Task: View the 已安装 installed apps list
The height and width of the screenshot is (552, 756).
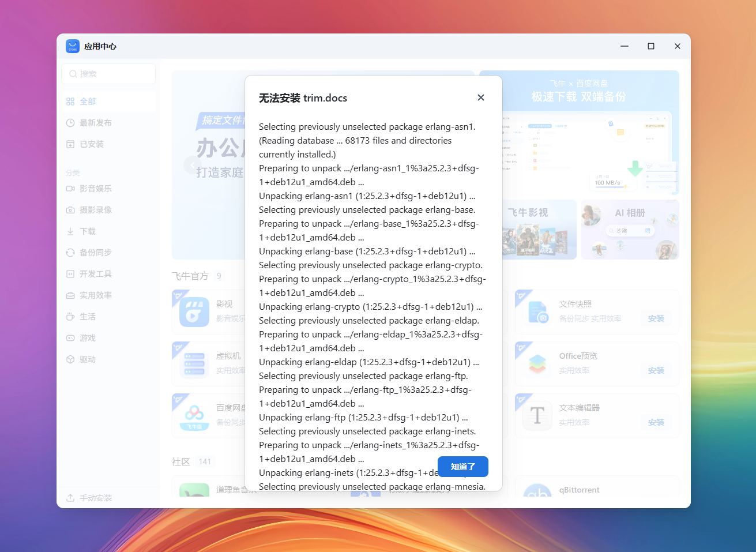Action: click(x=89, y=144)
